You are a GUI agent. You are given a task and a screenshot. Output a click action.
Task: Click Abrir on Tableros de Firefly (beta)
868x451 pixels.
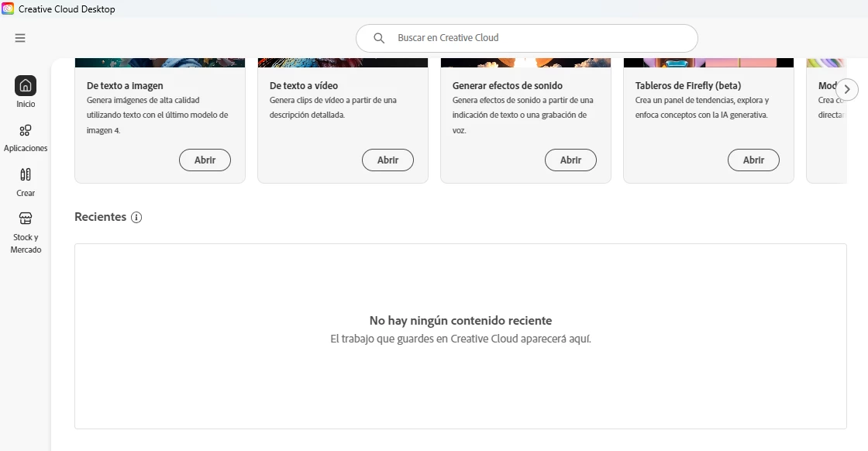[753, 160]
